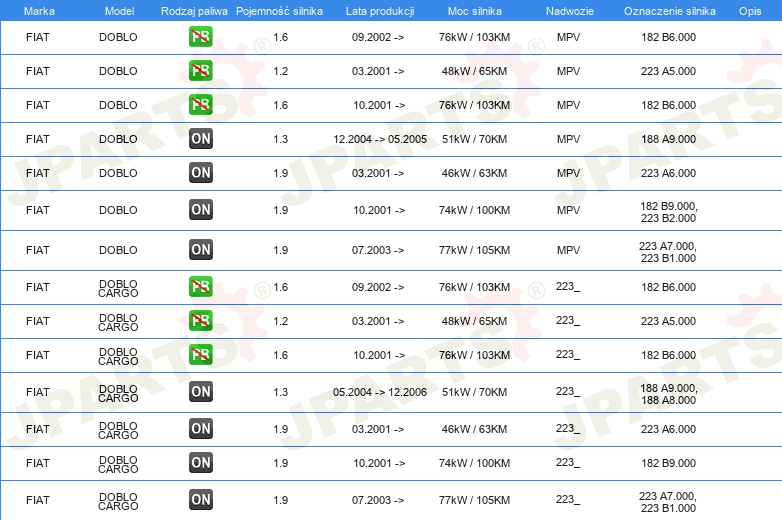Select '223 A7.000, 223 B1.000' in DOBLO MPV row
The image size is (782, 520).
click(668, 252)
